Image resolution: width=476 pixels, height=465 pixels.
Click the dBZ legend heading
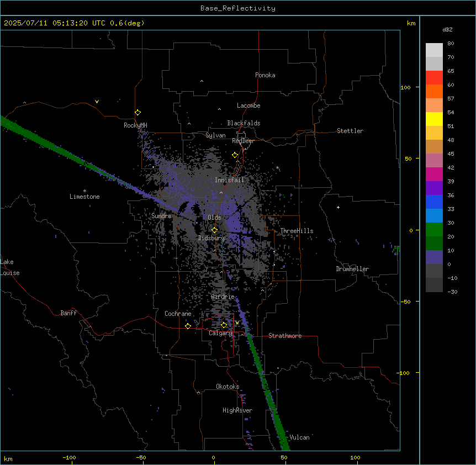tap(447, 29)
